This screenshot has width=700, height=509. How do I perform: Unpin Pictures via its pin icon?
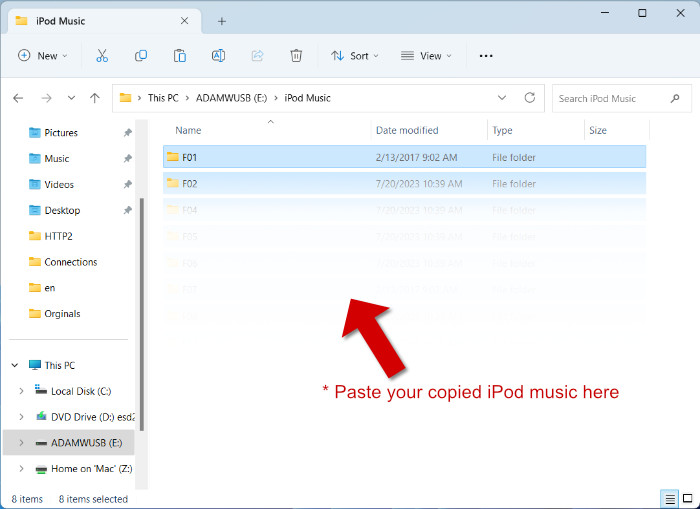tap(128, 133)
